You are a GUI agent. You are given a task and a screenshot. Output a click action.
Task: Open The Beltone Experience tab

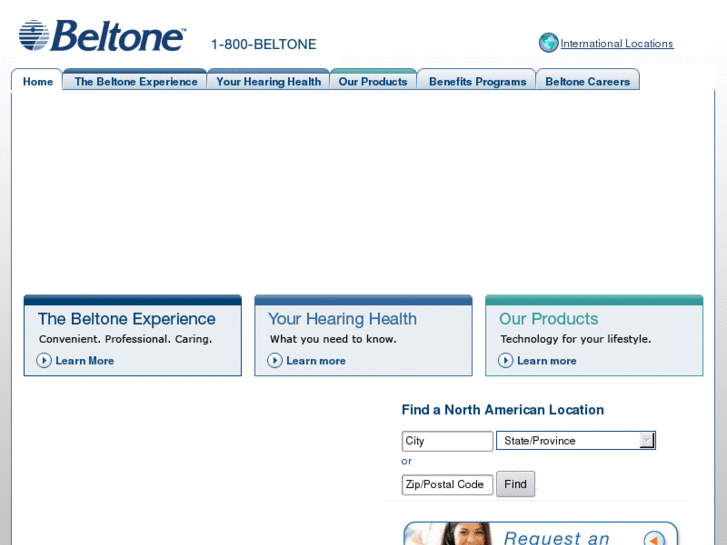(135, 81)
